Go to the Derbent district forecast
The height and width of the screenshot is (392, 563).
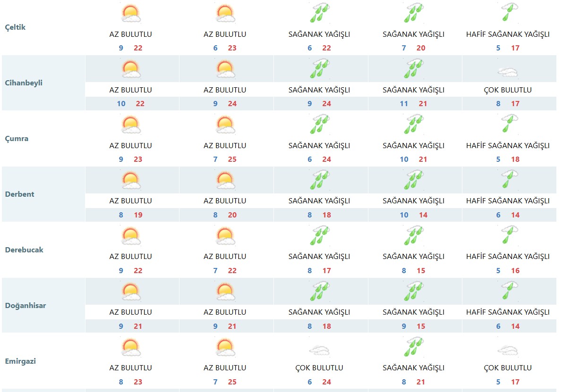pos(19,194)
